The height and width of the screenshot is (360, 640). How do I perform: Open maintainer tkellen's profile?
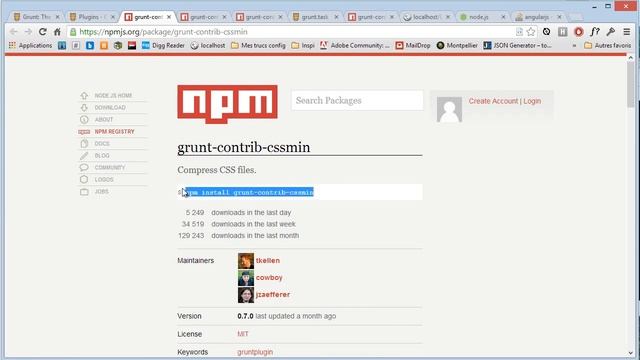pos(268,260)
